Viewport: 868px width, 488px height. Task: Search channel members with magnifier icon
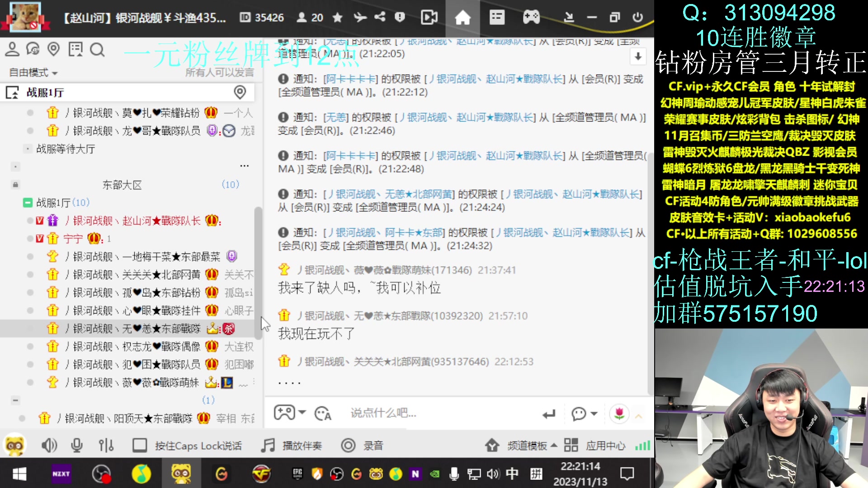click(97, 49)
